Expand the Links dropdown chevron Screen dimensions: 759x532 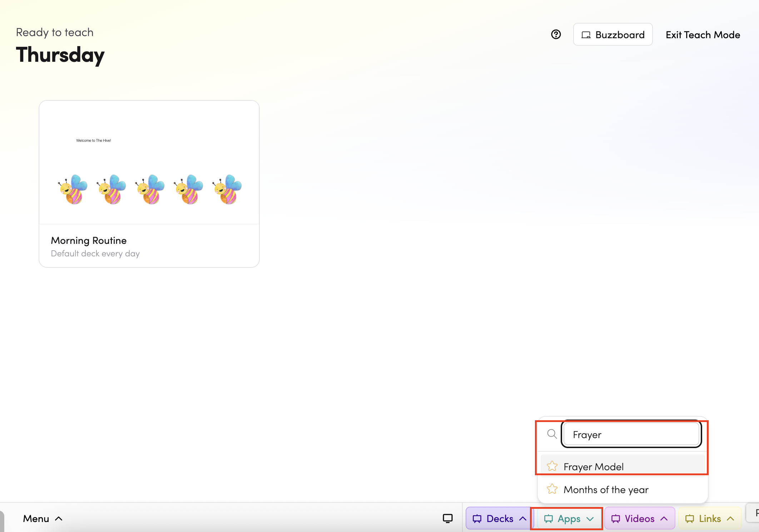tap(731, 519)
